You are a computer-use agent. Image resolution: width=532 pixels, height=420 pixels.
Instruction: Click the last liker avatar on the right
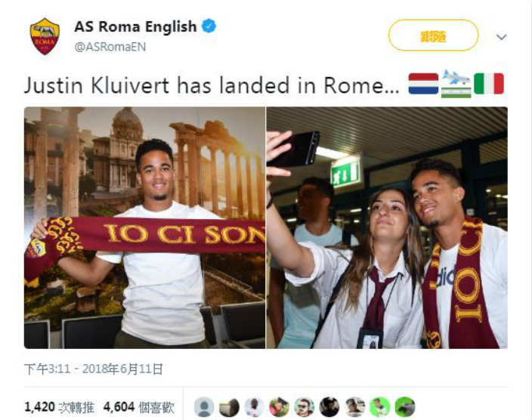point(405,407)
